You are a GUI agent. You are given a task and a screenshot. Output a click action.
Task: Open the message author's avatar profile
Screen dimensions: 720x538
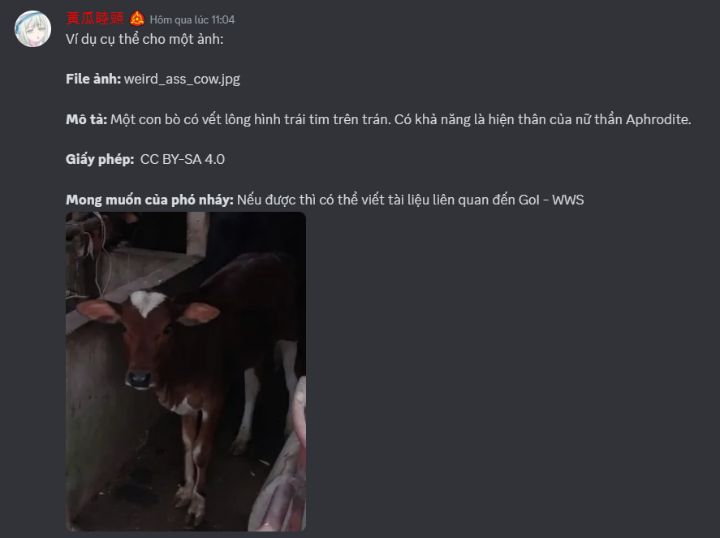(x=33, y=29)
